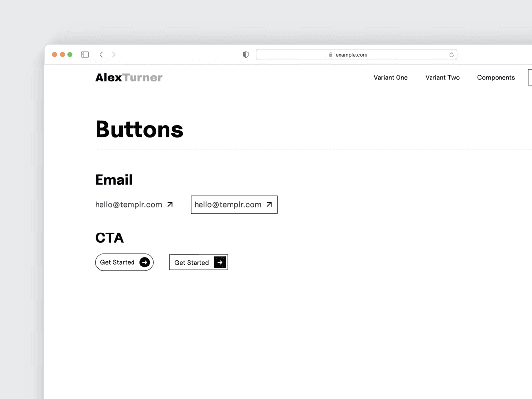532x399 pixels.
Task: Click the forward navigation arrow in the browser
Action: 114,54
